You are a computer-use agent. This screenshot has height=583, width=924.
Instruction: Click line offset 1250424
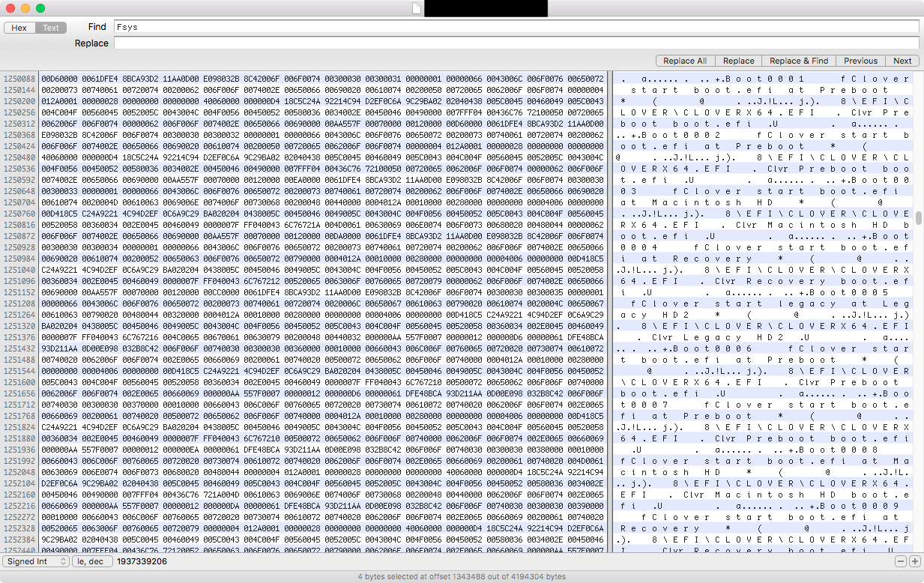[x=19, y=146]
